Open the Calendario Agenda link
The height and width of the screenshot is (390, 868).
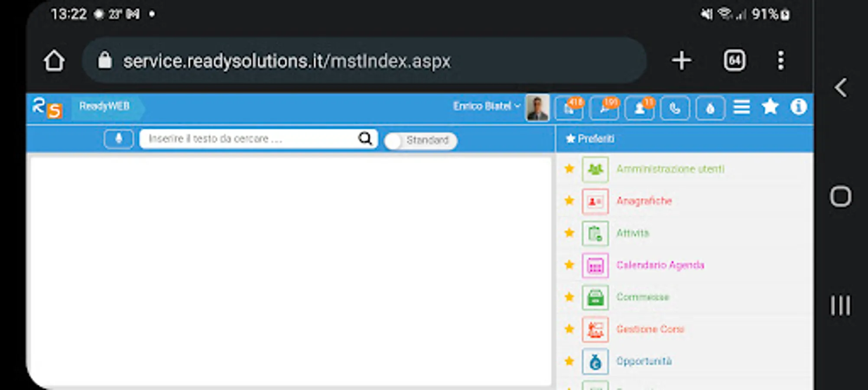pos(660,265)
